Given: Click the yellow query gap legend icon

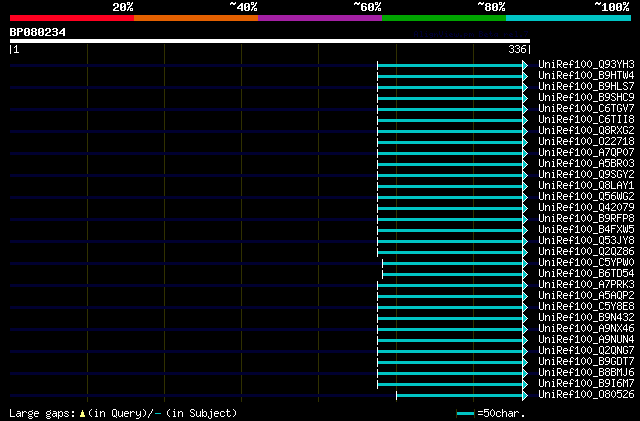Looking at the screenshot, I should click(82, 414).
